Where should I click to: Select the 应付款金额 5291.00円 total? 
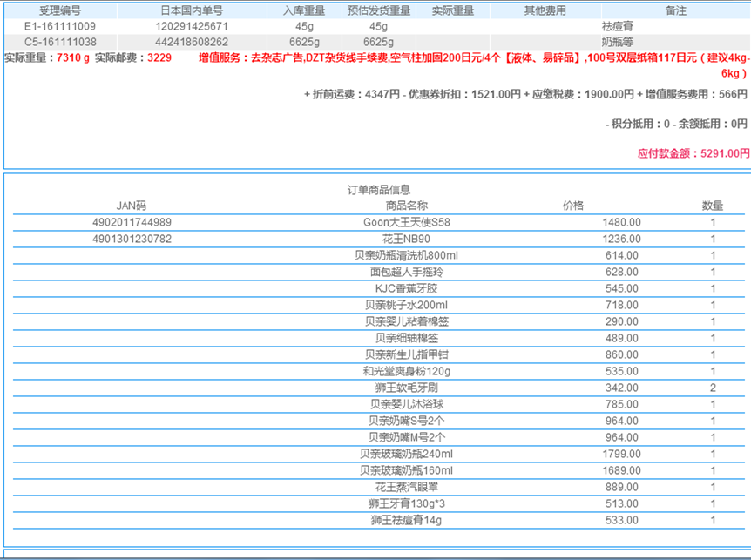pyautogui.click(x=693, y=153)
